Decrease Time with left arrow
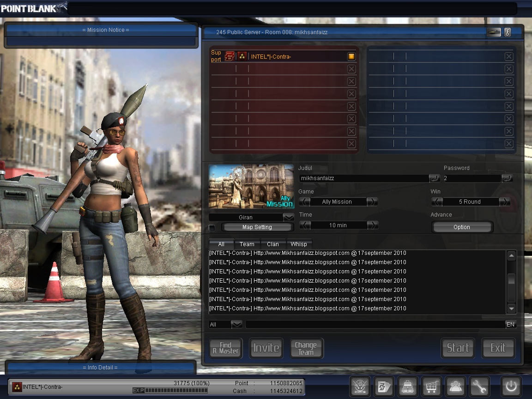 coord(305,225)
